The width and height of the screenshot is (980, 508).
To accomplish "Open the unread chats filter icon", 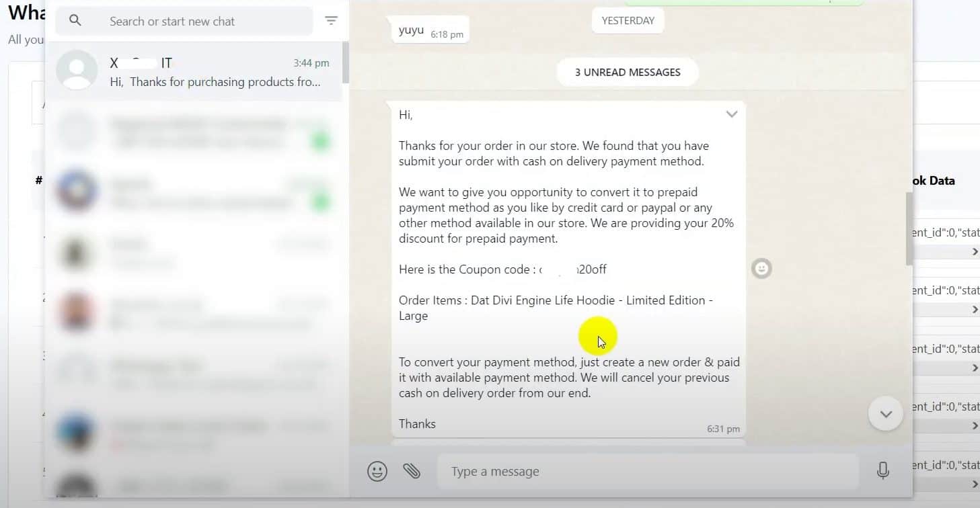I will (x=331, y=21).
